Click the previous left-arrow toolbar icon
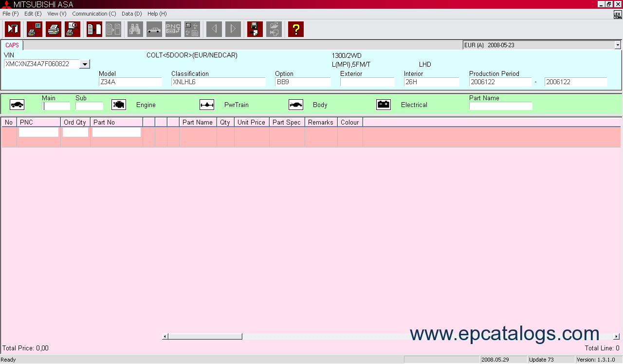The width and height of the screenshot is (623, 364). coord(214,29)
